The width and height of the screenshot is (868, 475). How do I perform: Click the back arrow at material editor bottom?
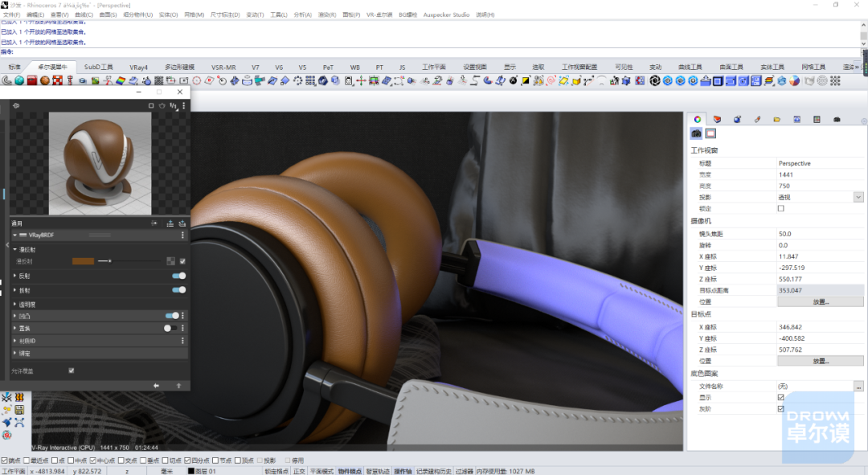[156, 385]
